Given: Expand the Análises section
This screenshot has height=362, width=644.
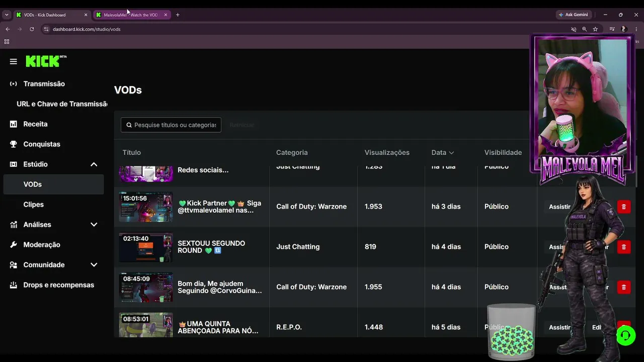Looking at the screenshot, I should [94, 225].
